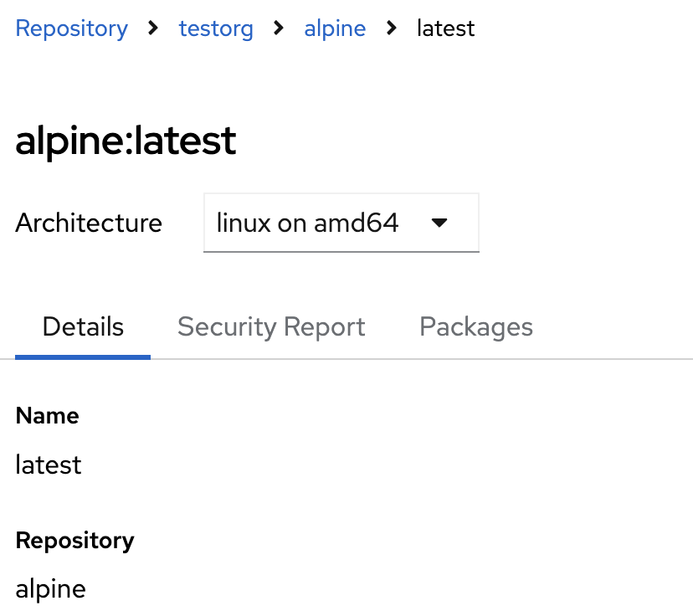Select the 'latest' value under Name
693x616 pixels.
click(49, 465)
